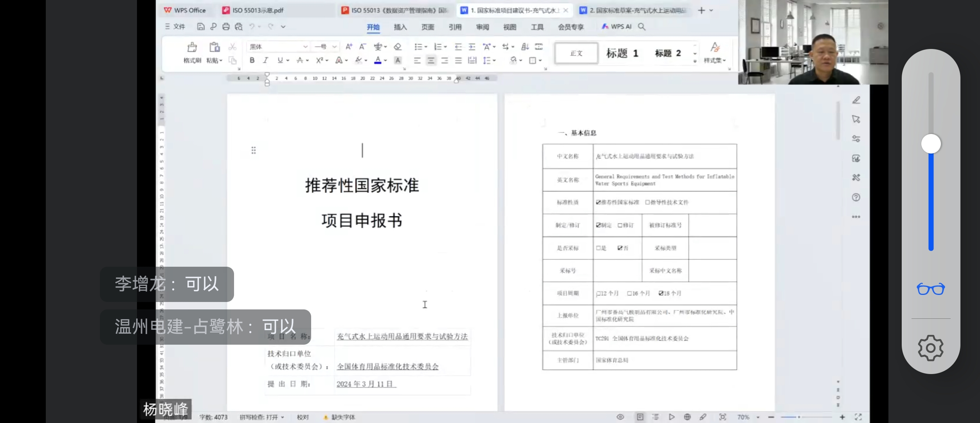The height and width of the screenshot is (423, 980).
Task: Expand the line spacing dropdown arrow
Action: coord(494,60)
